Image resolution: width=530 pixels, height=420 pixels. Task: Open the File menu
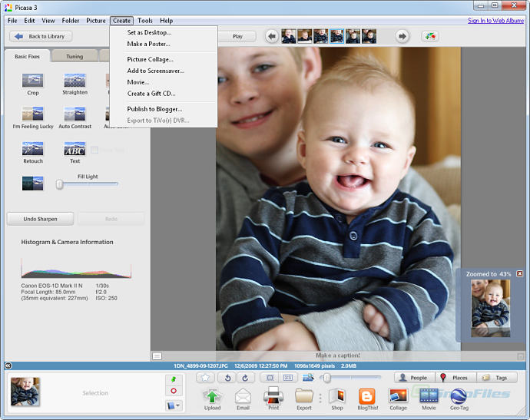tap(12, 21)
